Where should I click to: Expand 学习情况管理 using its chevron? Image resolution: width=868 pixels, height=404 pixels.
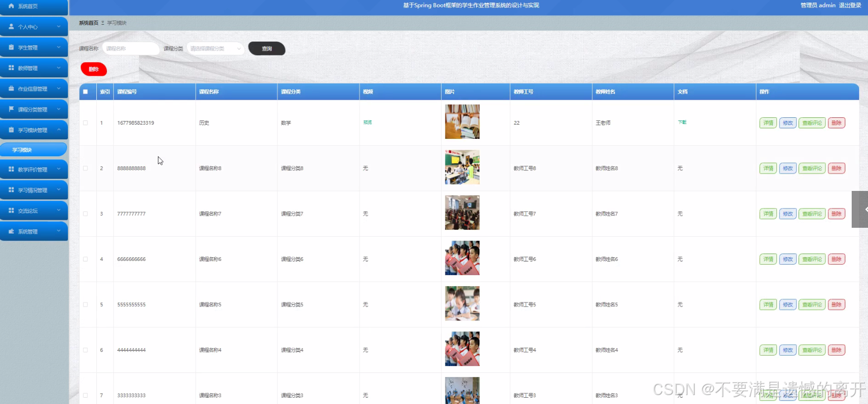click(x=58, y=189)
